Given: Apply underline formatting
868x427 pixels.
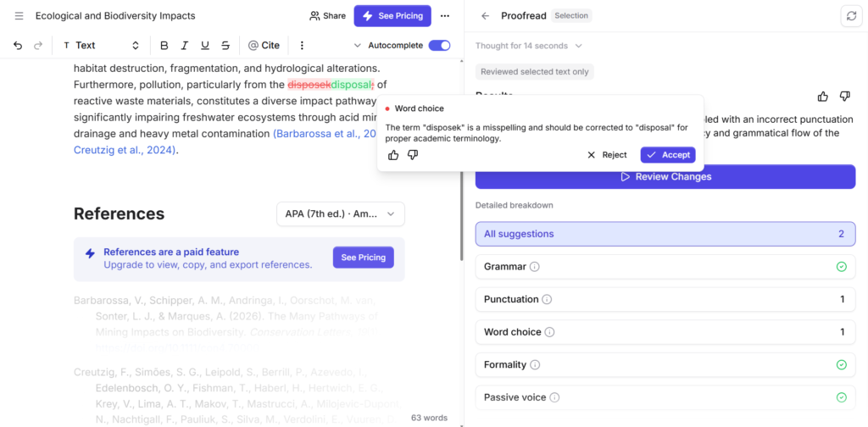Looking at the screenshot, I should point(205,46).
